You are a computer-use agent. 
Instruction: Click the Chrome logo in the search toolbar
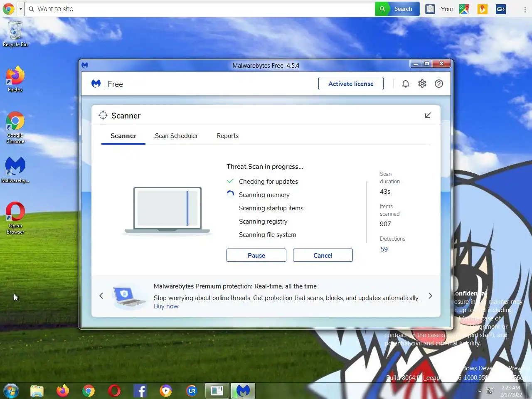coord(8,9)
